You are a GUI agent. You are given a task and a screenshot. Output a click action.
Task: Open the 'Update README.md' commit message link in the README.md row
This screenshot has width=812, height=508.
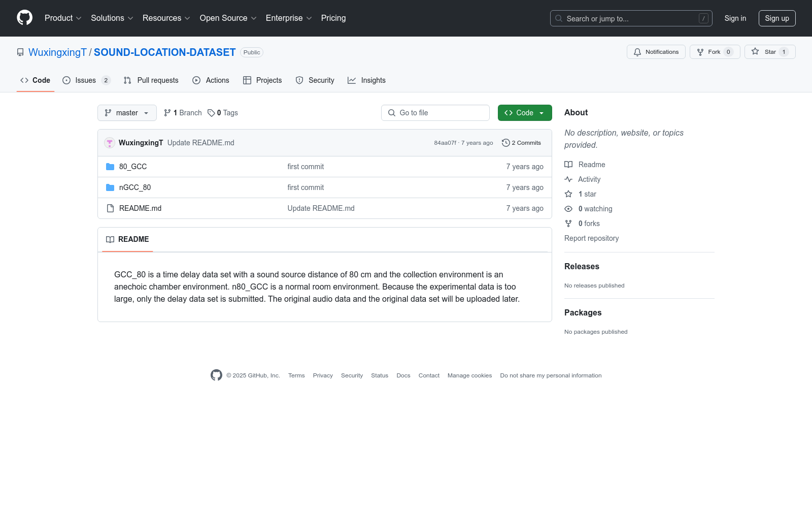tap(321, 208)
